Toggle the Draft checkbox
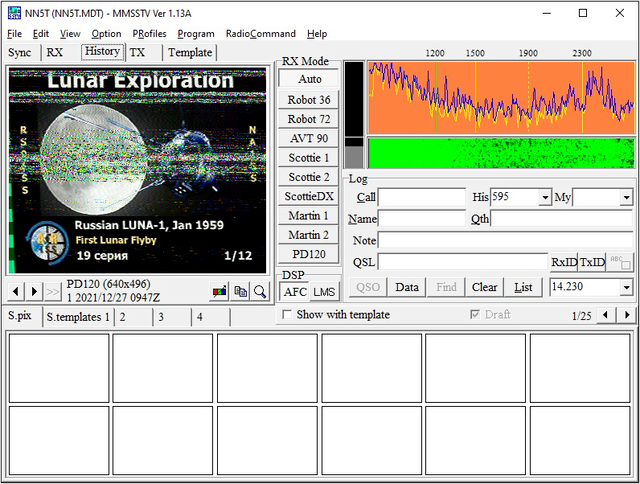Screen dimensions: 640x484 (475, 314)
